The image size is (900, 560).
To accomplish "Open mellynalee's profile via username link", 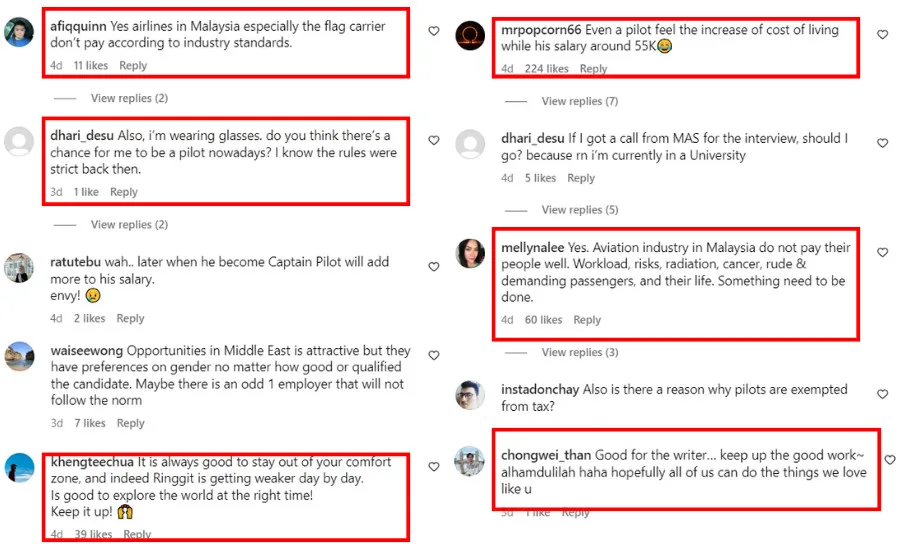I will (x=532, y=246).
